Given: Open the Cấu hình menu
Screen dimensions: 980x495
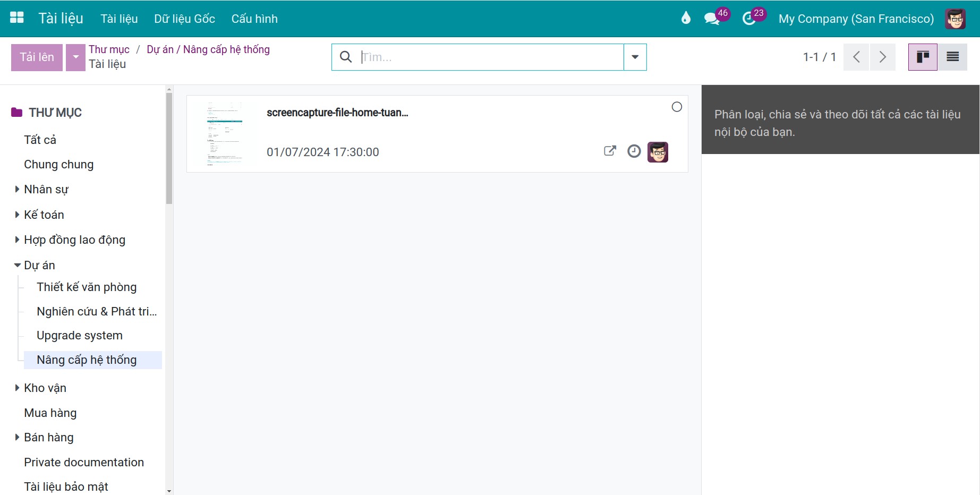Looking at the screenshot, I should (254, 19).
